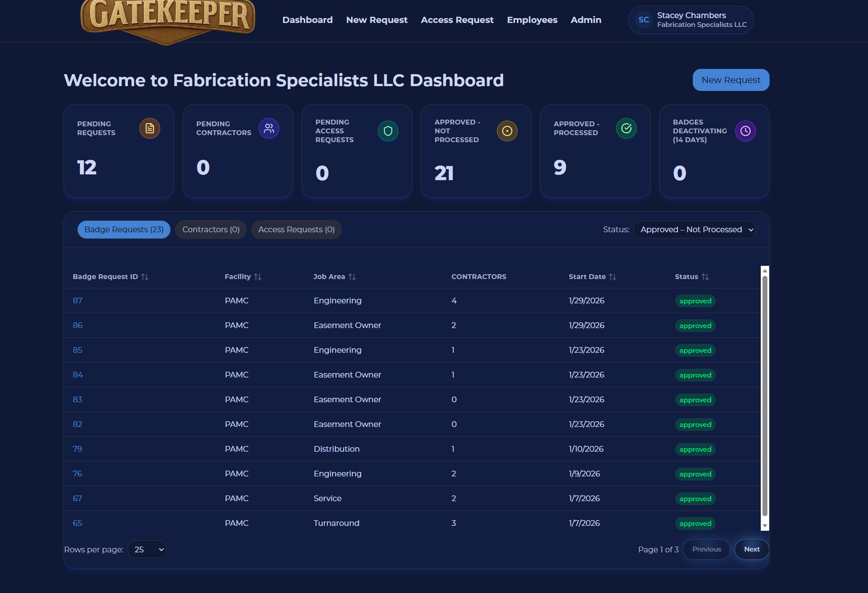Sort by Badge Request ID arrows
Viewport: 868px width, 593px height.
coord(145,277)
